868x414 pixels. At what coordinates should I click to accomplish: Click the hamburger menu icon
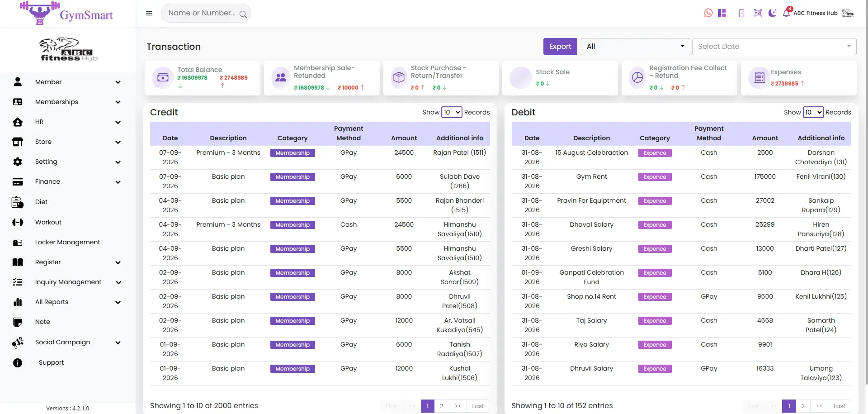[x=149, y=13]
